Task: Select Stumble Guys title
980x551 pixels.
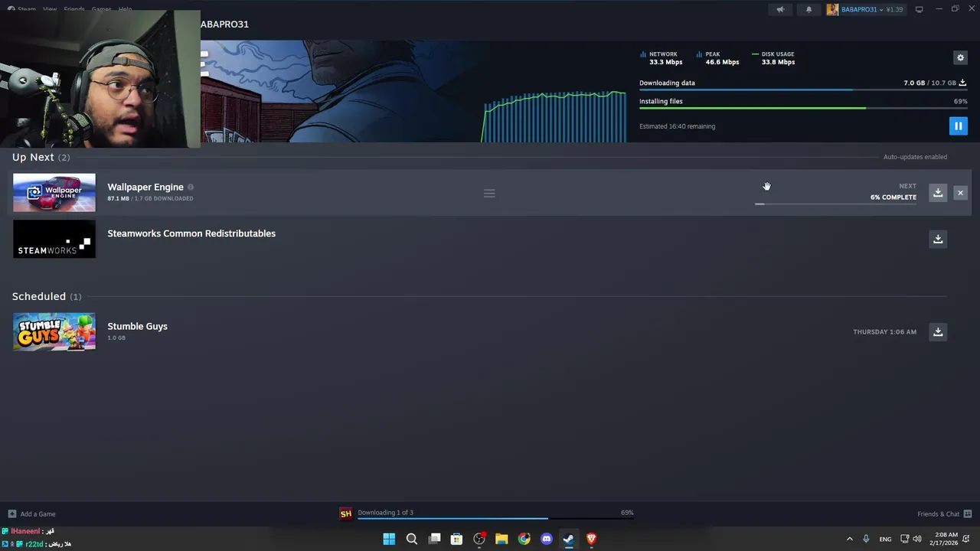Action: pos(137,326)
